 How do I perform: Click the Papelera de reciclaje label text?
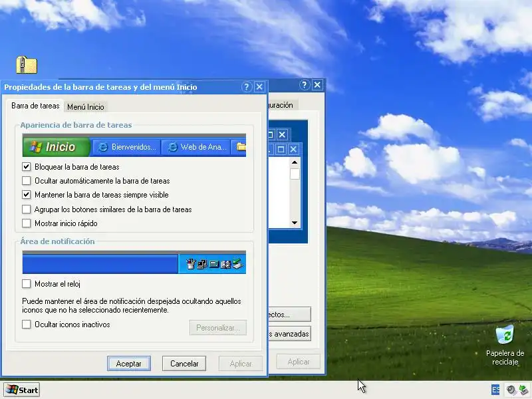point(505,357)
